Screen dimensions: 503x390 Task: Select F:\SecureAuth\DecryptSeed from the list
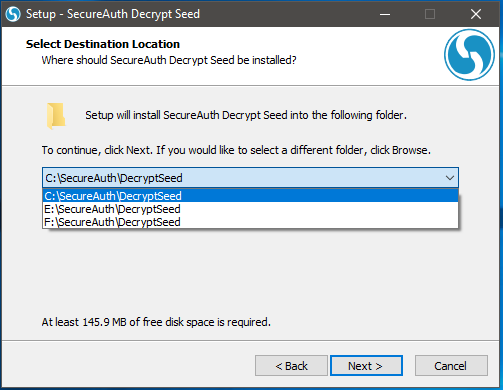pyautogui.click(x=250, y=222)
